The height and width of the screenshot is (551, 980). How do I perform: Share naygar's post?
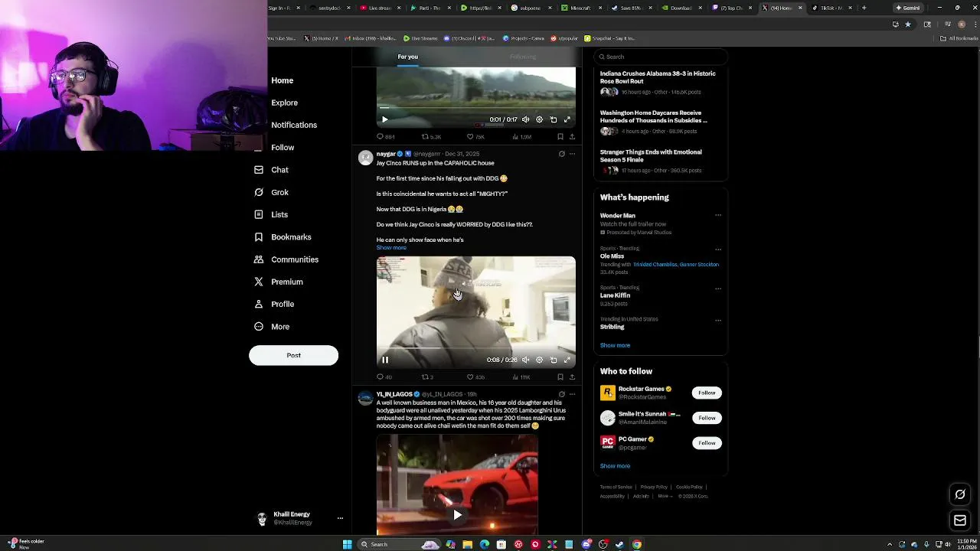coord(572,377)
